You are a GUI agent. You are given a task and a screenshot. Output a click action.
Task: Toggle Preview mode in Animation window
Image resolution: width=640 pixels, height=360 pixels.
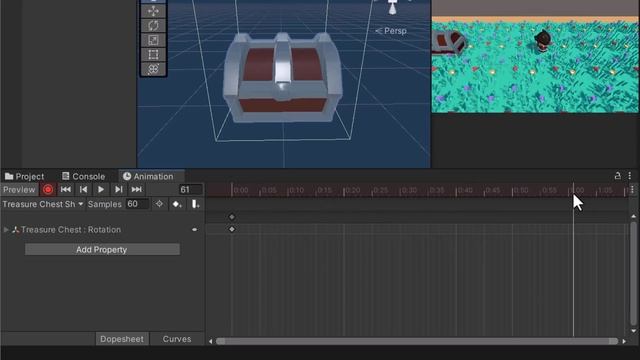pyautogui.click(x=19, y=189)
